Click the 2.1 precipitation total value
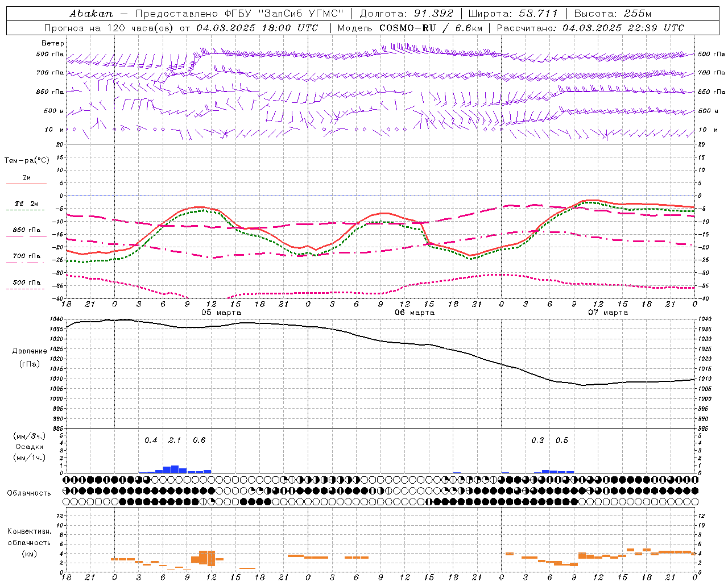The height and width of the screenshot is (582, 728). coord(175,440)
